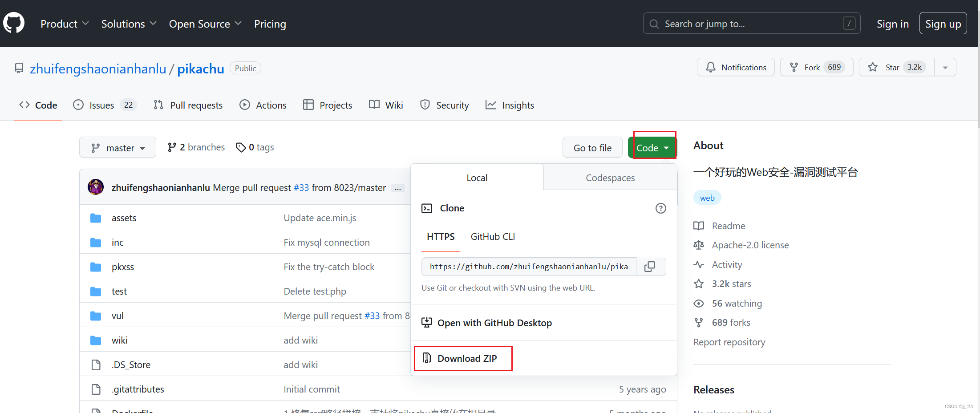Open the Clone help question-mark icon
Screen dimensions: 980x413
tap(661, 208)
